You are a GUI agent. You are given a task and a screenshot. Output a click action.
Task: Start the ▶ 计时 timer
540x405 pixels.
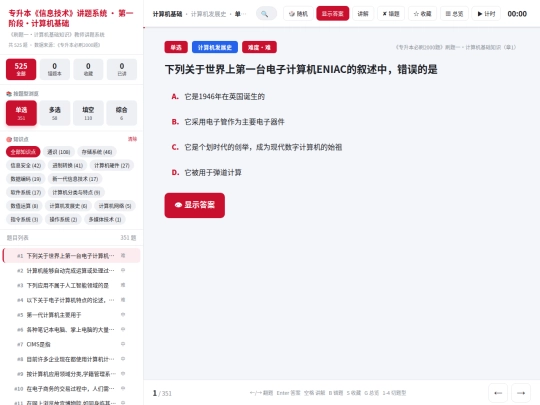tap(486, 14)
